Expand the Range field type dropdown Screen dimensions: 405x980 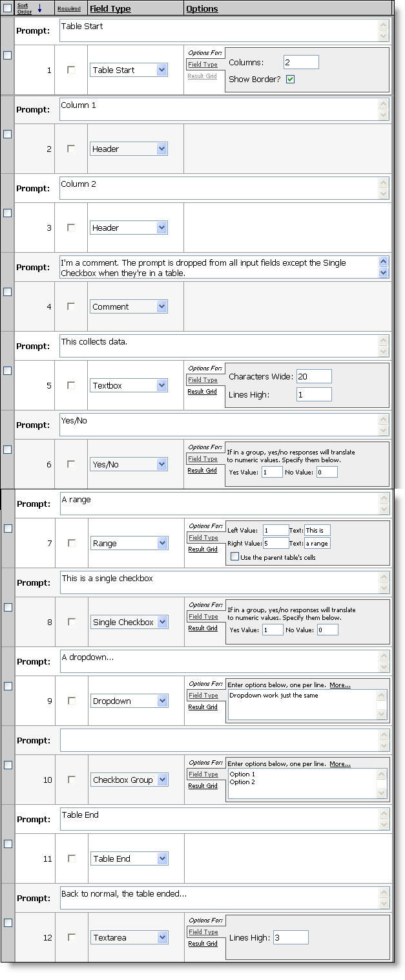click(162, 543)
